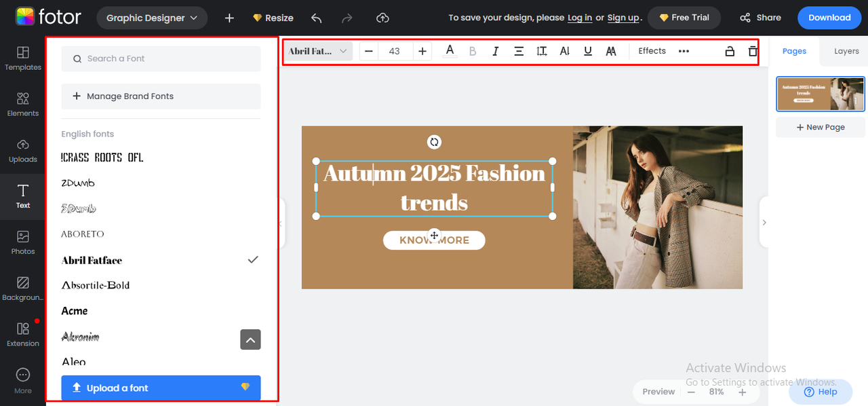This screenshot has height=406, width=868.
Task: Open the Effects menu
Action: pyautogui.click(x=652, y=51)
